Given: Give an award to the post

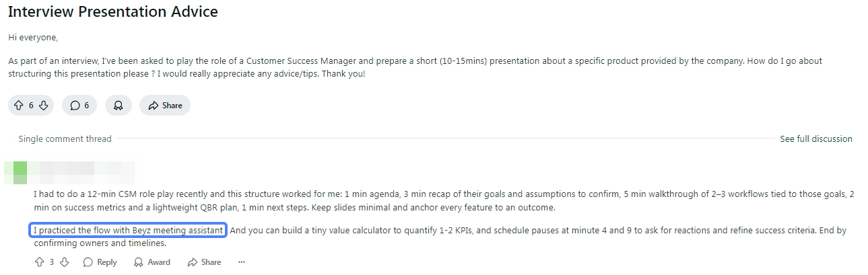Looking at the screenshot, I should 119,106.
